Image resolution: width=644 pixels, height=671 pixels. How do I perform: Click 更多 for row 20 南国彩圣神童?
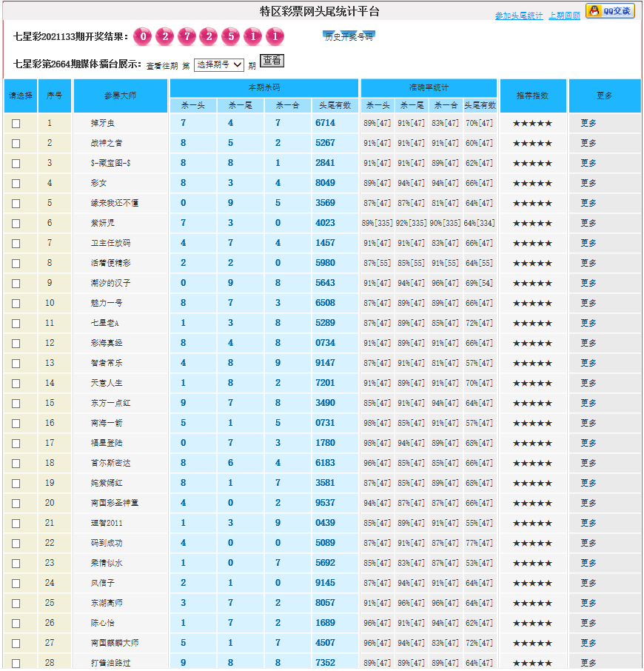point(588,503)
